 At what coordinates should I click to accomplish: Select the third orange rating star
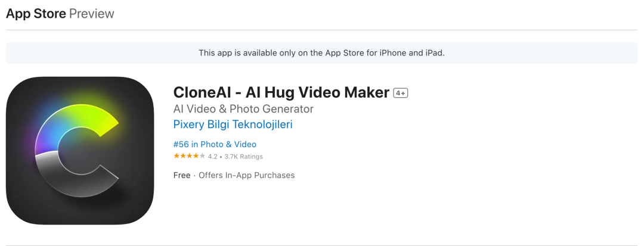[x=190, y=156]
